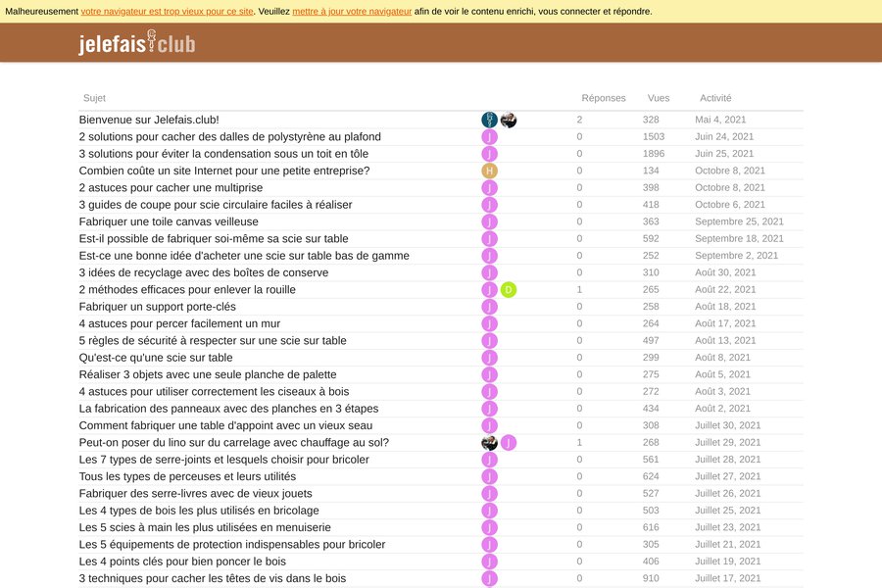Click J avatar on poncer le bois row
The height and width of the screenshot is (588, 882).
coord(489,562)
